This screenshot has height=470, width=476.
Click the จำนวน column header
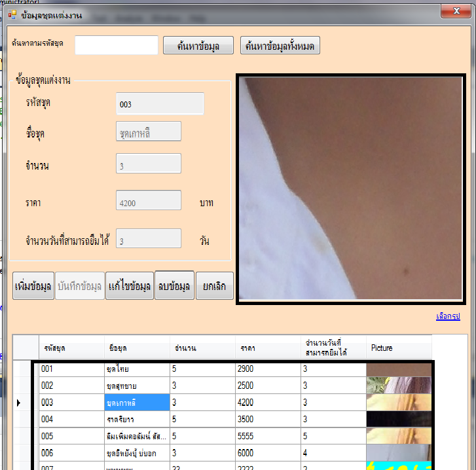click(x=202, y=348)
